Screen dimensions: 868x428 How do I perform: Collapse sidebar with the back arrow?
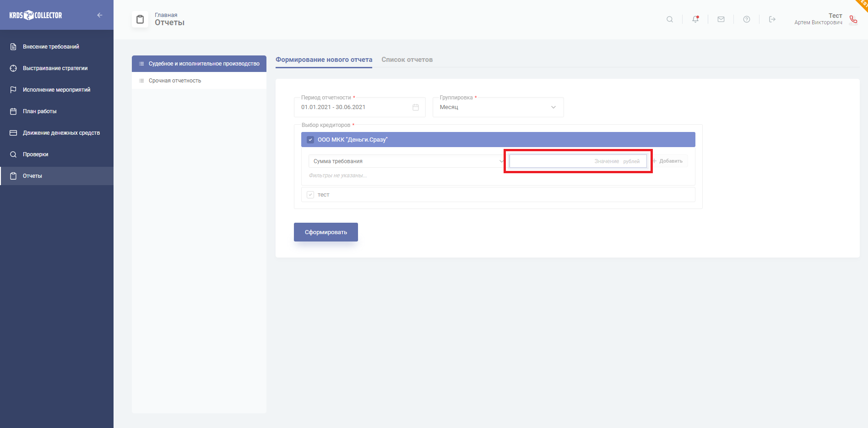click(x=100, y=15)
